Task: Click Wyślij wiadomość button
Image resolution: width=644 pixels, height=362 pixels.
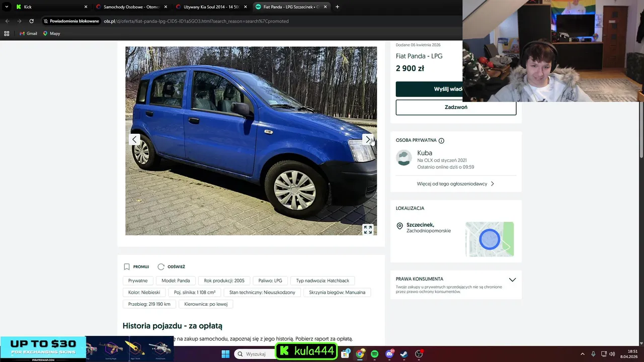Action: click(429, 89)
